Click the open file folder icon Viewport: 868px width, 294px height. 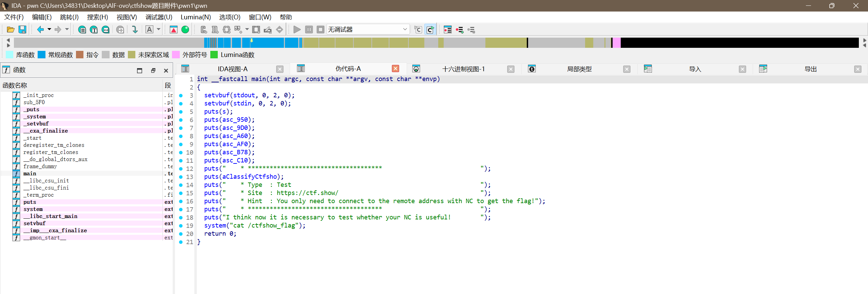pyautogui.click(x=11, y=30)
